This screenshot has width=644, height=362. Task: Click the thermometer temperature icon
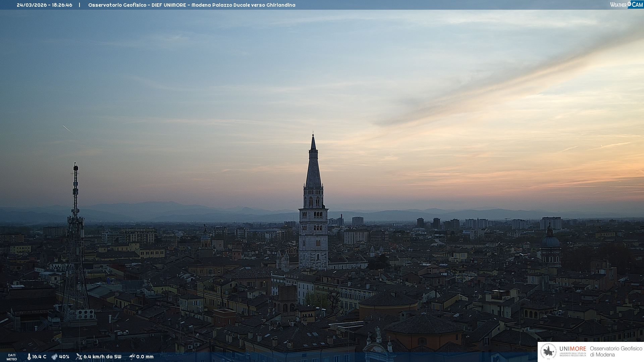pos(29,357)
